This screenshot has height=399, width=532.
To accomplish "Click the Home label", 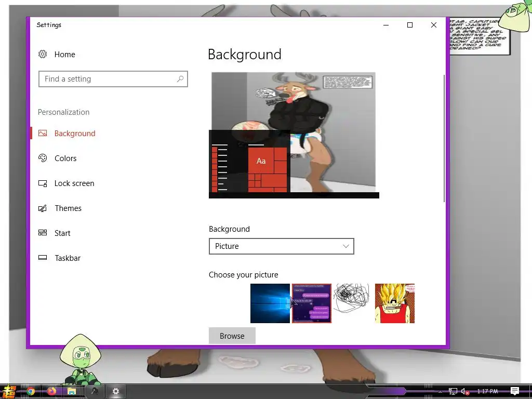I will (65, 54).
